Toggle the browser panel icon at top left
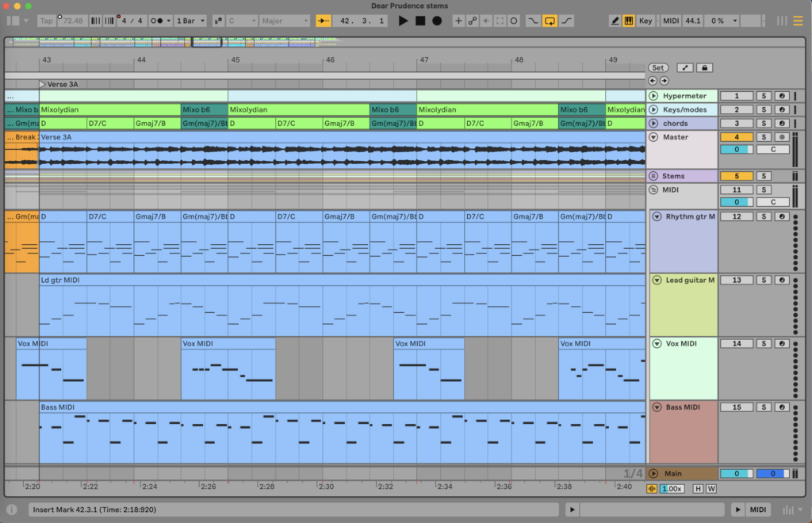Viewport: 812px width, 523px height. (13, 21)
